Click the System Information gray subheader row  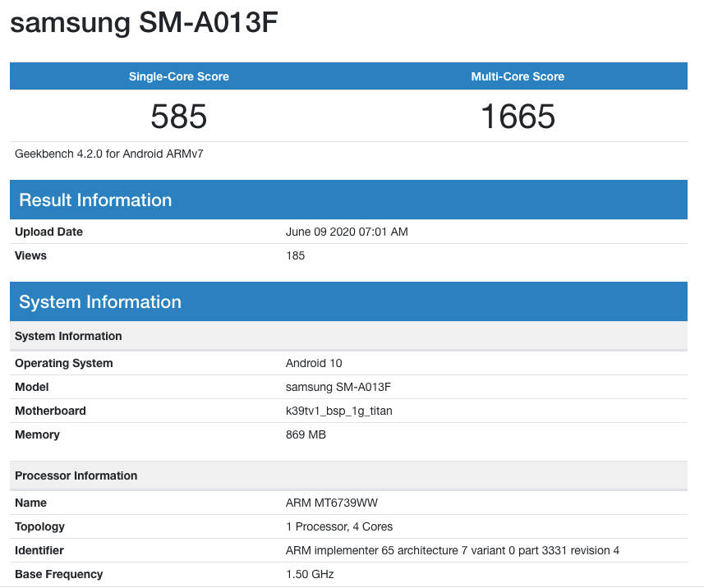coord(68,336)
